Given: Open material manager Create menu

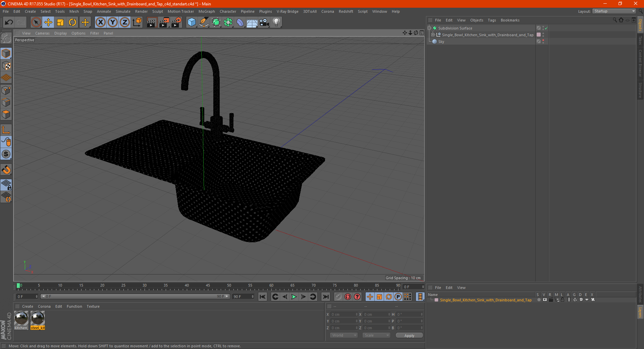Looking at the screenshot, I should (x=28, y=306).
